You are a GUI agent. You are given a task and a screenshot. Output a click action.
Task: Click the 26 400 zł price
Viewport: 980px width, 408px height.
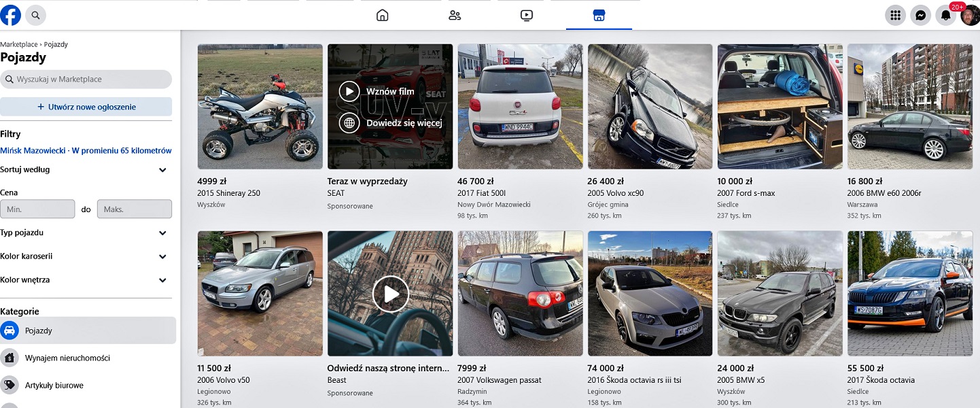pyautogui.click(x=606, y=182)
